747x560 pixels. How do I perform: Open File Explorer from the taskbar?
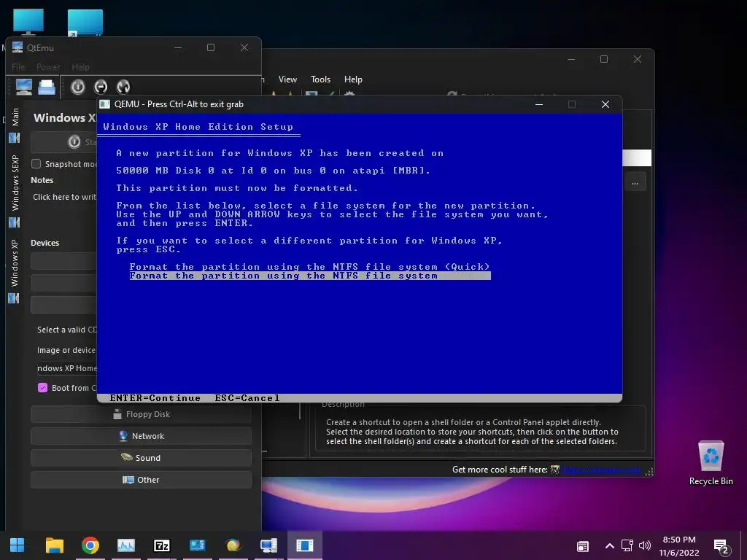tap(54, 545)
